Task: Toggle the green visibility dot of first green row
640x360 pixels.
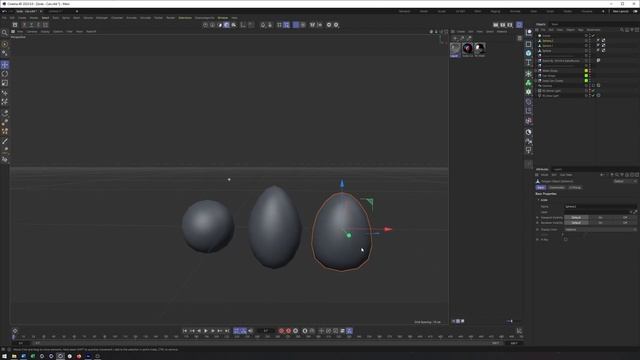Action: pyautogui.click(x=586, y=71)
